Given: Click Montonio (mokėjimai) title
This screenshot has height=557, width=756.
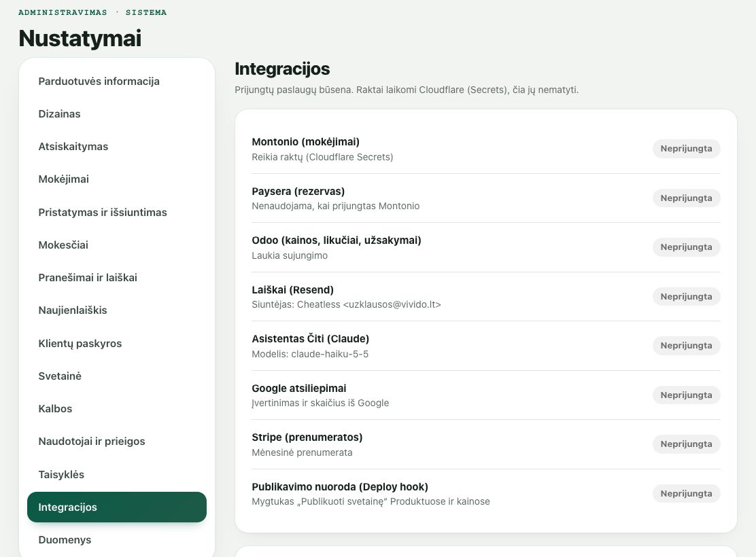Looking at the screenshot, I should click(306, 142).
